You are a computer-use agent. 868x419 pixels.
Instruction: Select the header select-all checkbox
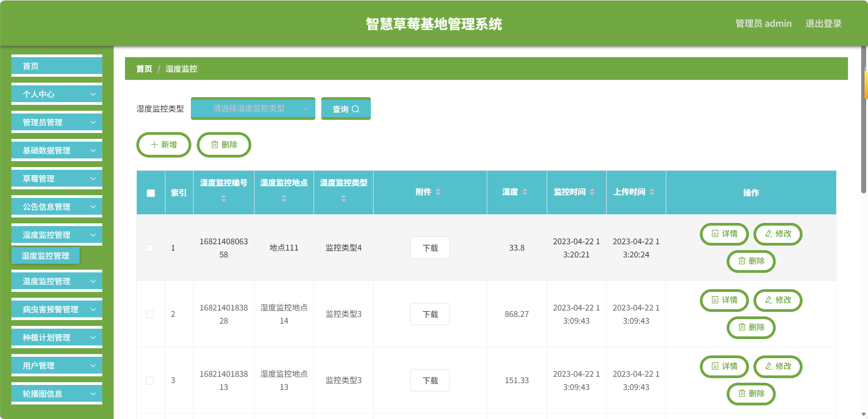151,193
